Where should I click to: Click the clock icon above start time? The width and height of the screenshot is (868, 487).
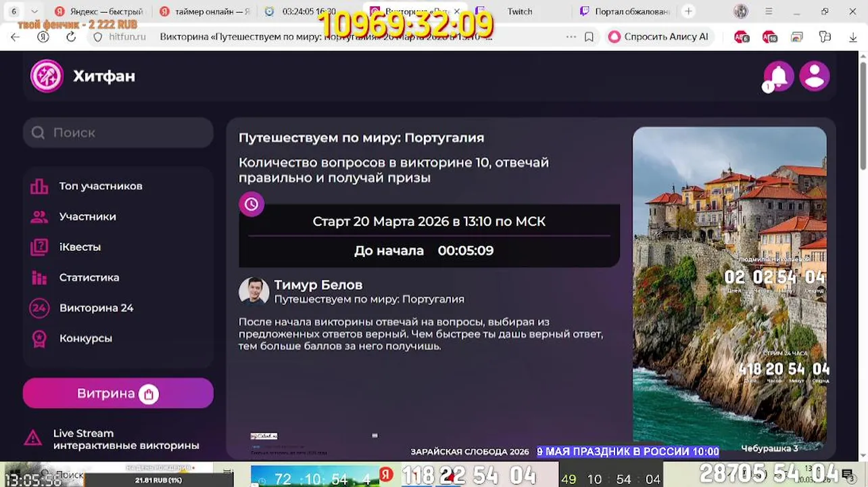[x=251, y=204]
